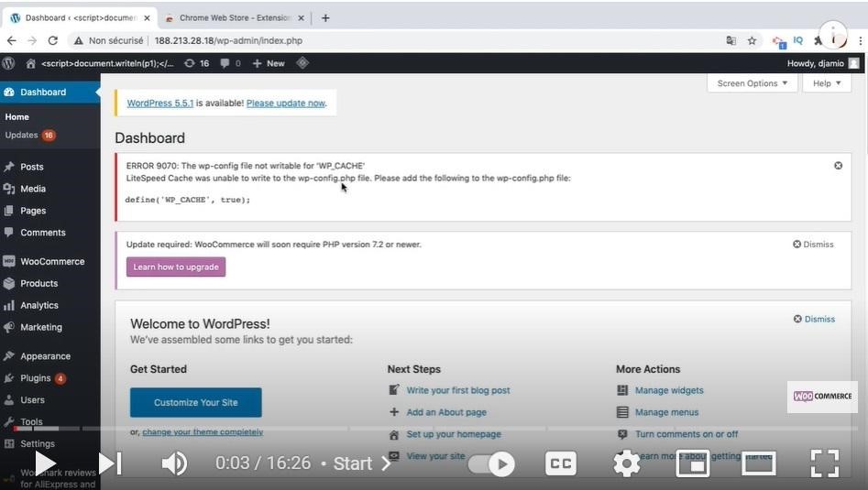The width and height of the screenshot is (868, 490).
Task: Click the Customize Your Site button
Action: (x=196, y=403)
